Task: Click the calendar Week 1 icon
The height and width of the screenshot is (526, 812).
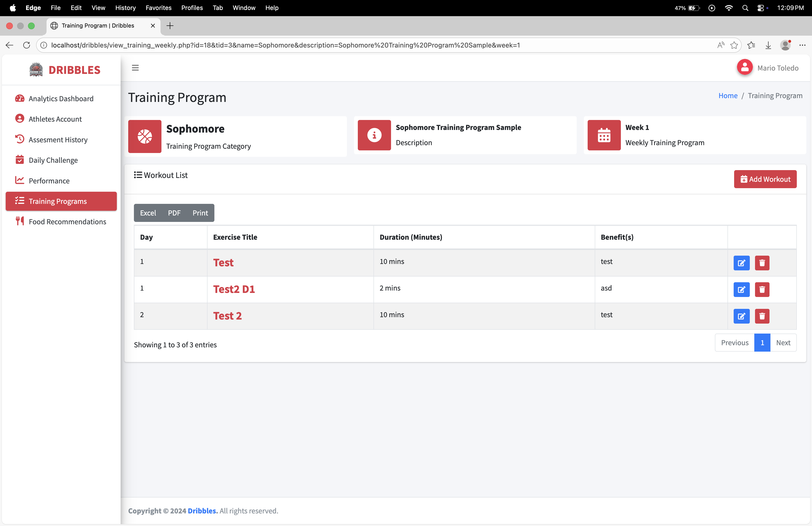Action: pyautogui.click(x=604, y=135)
